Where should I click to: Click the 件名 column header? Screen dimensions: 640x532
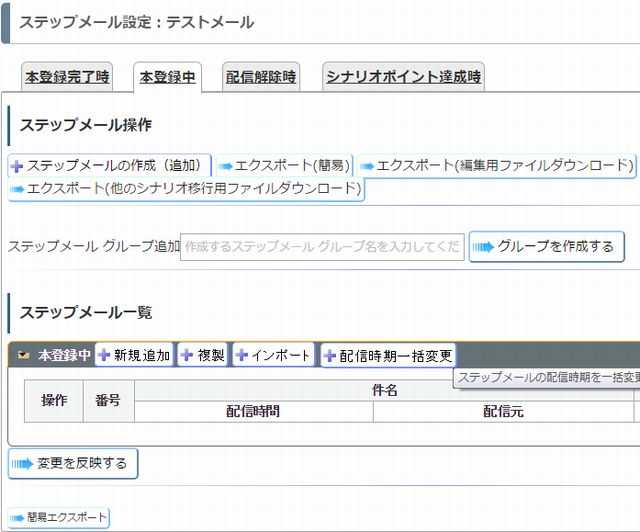coord(384,391)
